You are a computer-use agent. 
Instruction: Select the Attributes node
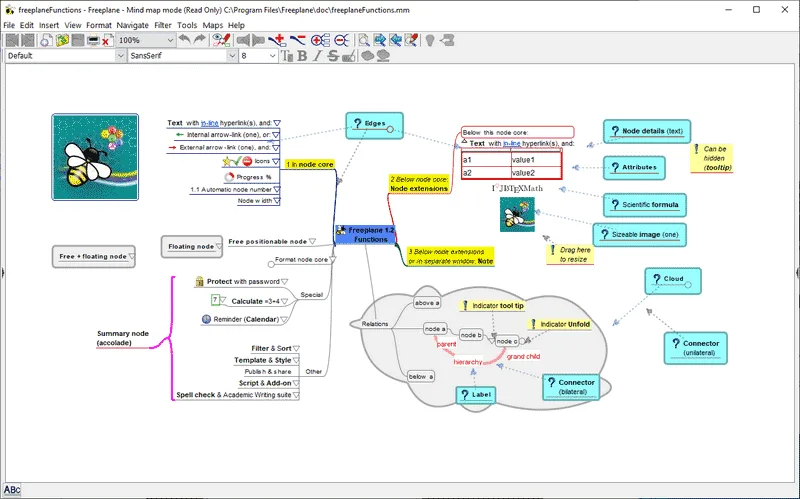634,167
